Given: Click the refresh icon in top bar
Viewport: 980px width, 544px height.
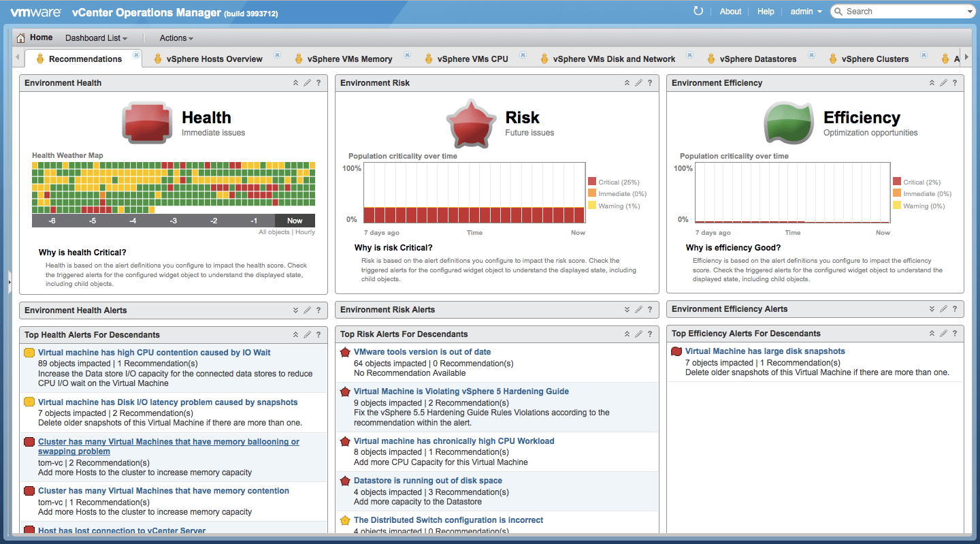Looking at the screenshot, I should [x=698, y=11].
